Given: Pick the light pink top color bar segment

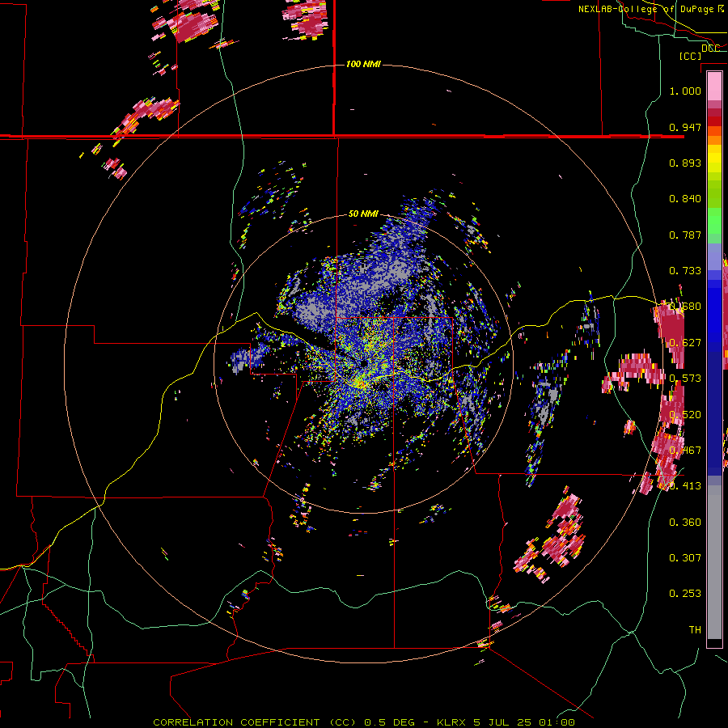Looking at the screenshot, I should point(714,86).
